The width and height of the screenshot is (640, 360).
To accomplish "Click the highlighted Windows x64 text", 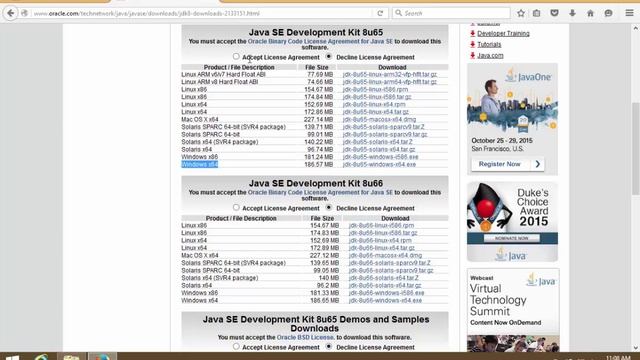I will click(x=200, y=164).
